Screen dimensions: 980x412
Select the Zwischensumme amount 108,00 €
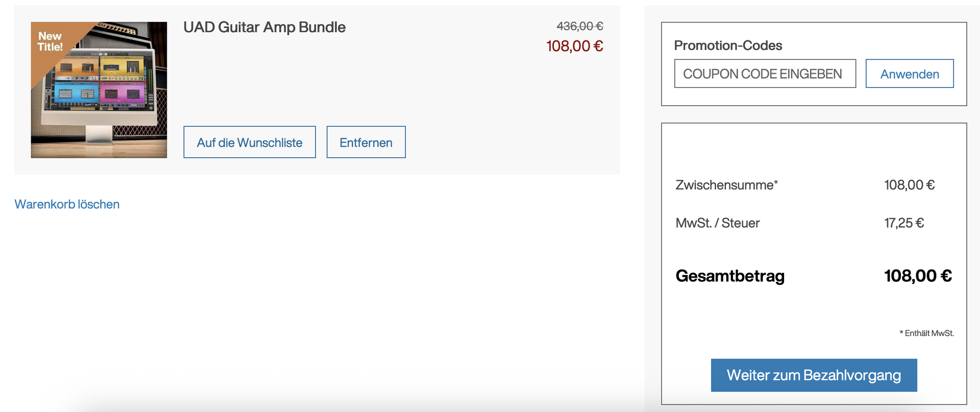tap(910, 185)
